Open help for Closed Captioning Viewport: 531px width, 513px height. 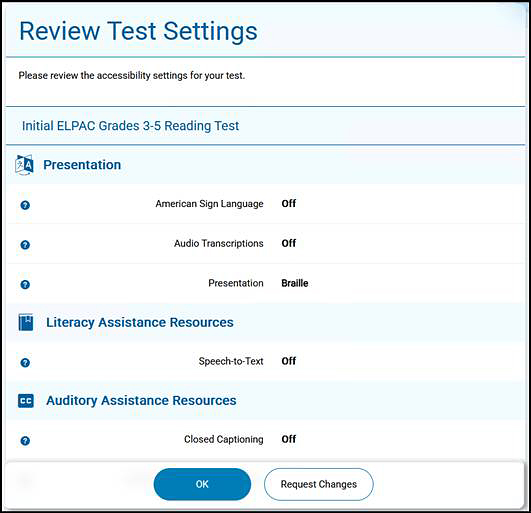coord(25,441)
